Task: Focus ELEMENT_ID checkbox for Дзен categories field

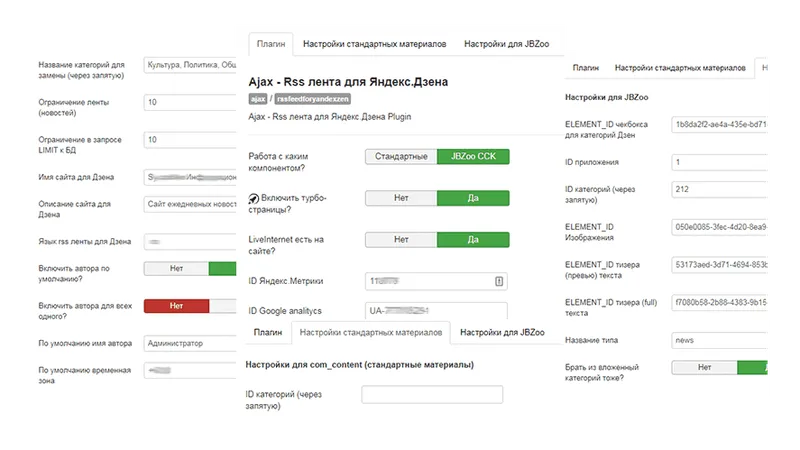Action: click(x=719, y=124)
